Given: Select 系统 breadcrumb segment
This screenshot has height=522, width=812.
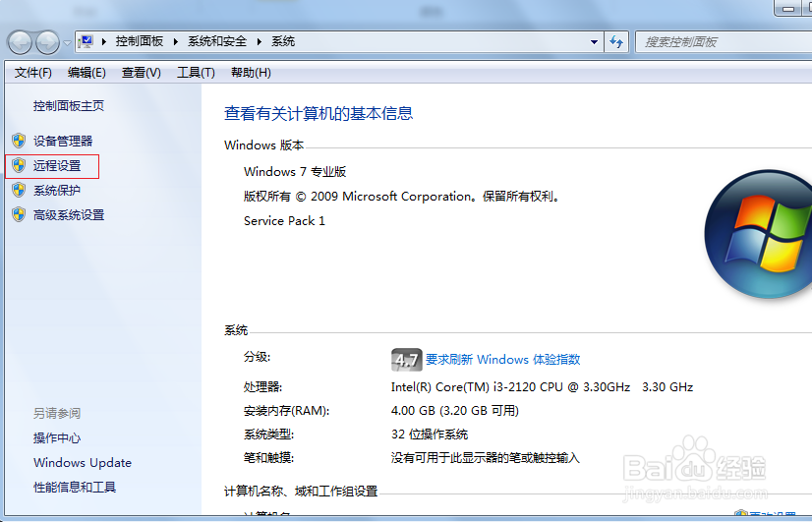Looking at the screenshot, I should point(283,41).
